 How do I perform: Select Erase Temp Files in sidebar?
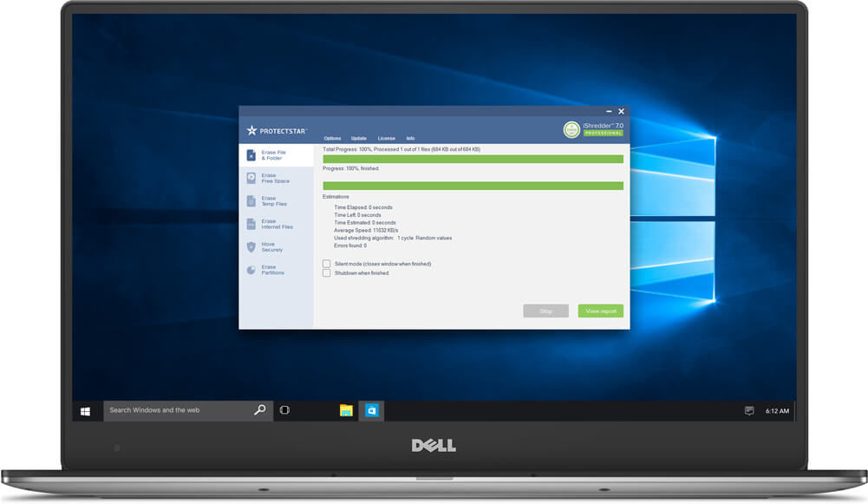(277, 201)
